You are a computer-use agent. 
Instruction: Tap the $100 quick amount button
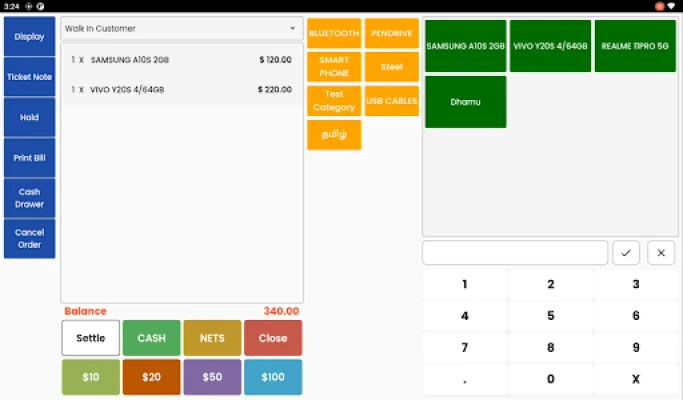click(273, 377)
